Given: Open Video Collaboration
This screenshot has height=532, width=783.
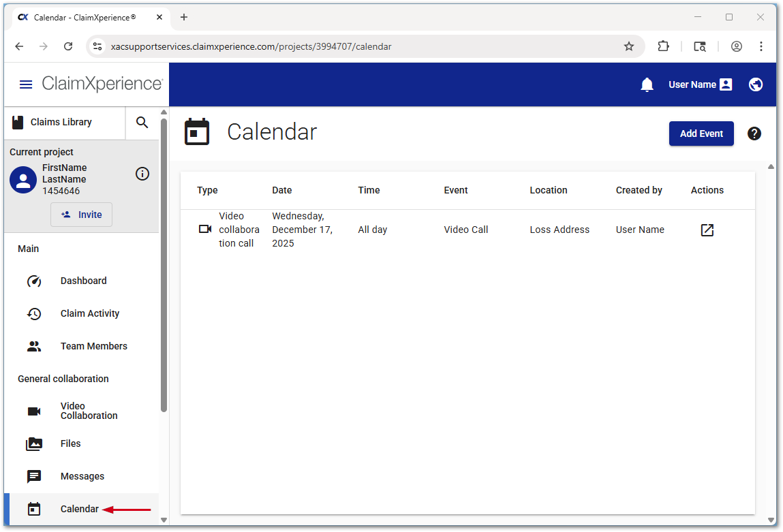Looking at the screenshot, I should (34, 411).
